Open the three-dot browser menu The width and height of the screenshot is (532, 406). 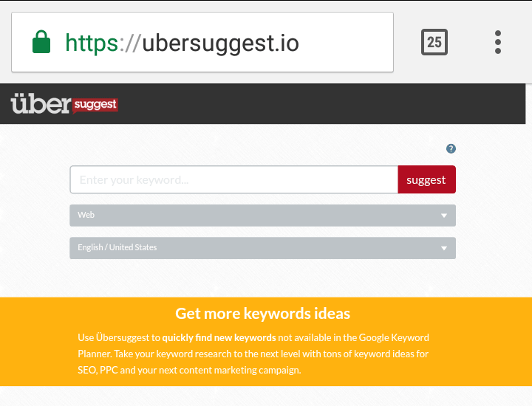498,42
